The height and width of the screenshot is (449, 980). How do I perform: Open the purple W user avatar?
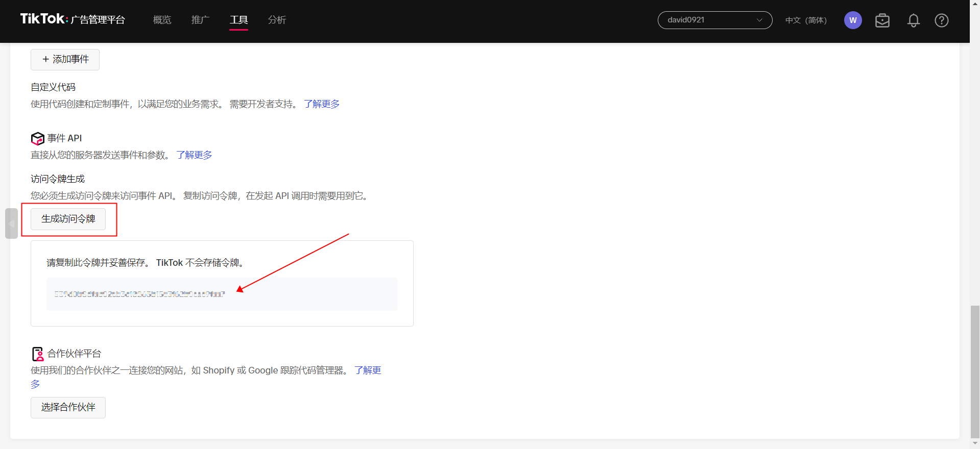853,20
